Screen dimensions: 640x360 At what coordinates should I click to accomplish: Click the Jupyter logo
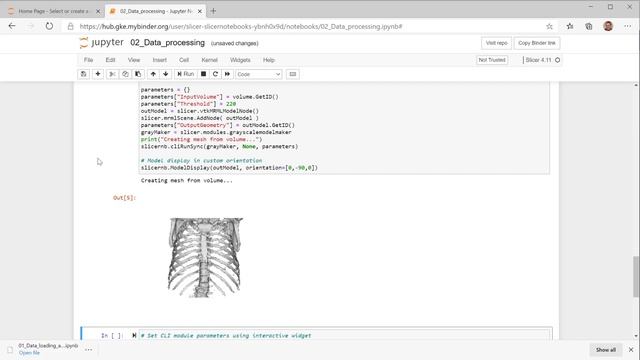pos(102,42)
